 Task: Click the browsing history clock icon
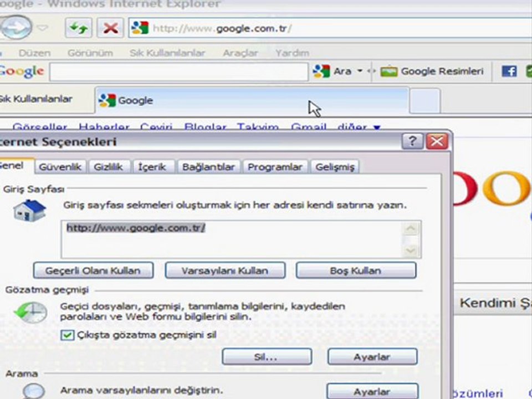30,312
